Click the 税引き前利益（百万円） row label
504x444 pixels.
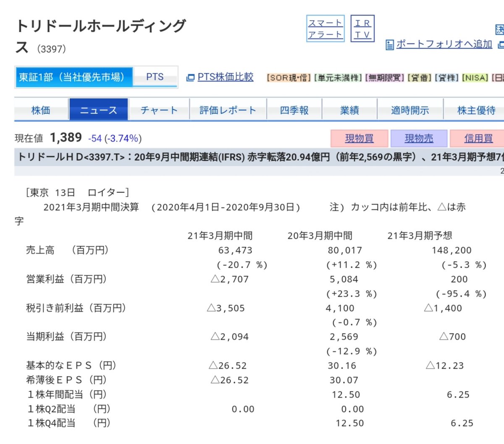76,308
